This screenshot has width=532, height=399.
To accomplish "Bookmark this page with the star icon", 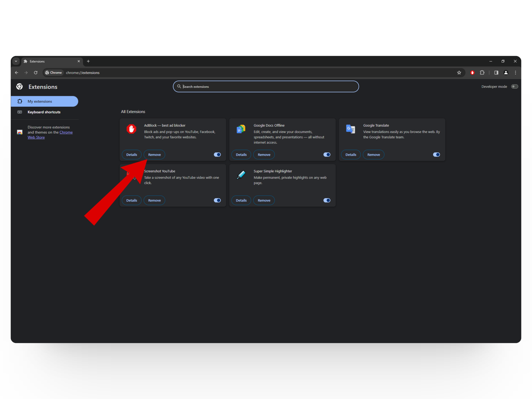I will [x=459, y=73].
